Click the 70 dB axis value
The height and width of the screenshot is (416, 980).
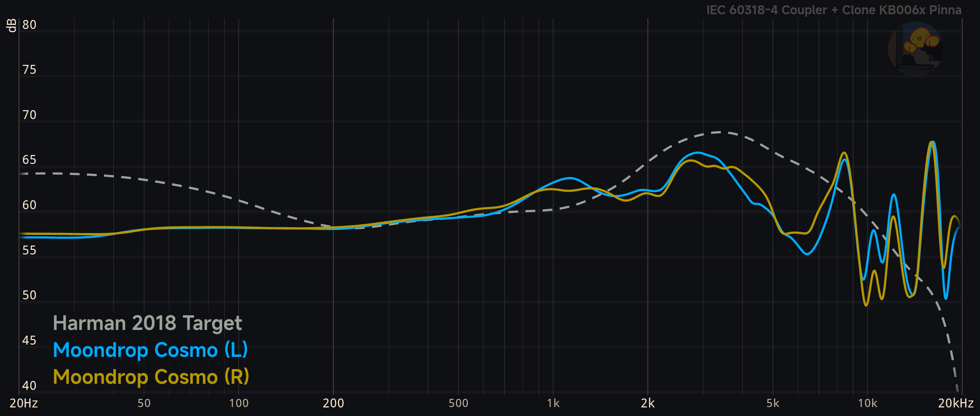[29, 115]
